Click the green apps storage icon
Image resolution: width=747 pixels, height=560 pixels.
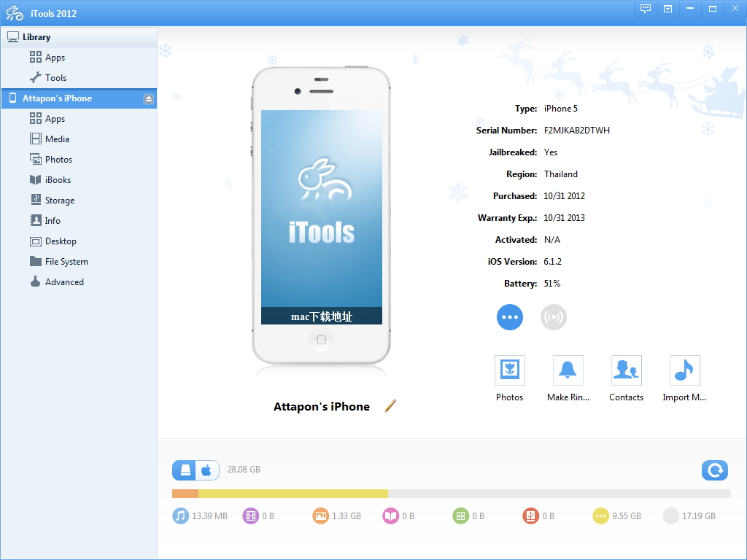point(461,516)
